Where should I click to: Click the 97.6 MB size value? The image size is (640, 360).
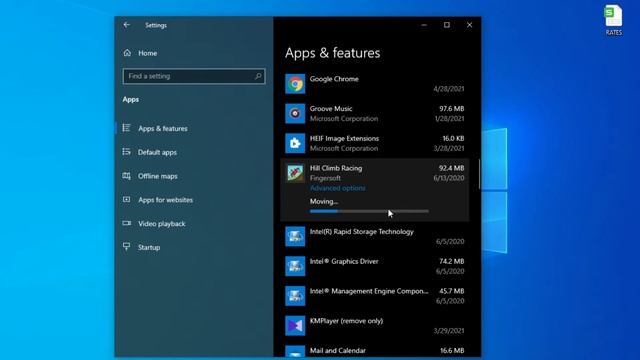(452, 109)
